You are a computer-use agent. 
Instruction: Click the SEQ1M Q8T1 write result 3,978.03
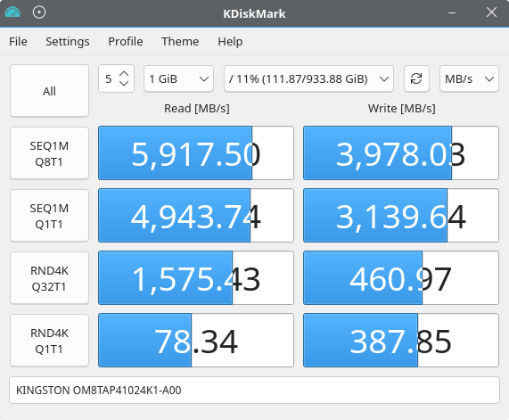401,153
